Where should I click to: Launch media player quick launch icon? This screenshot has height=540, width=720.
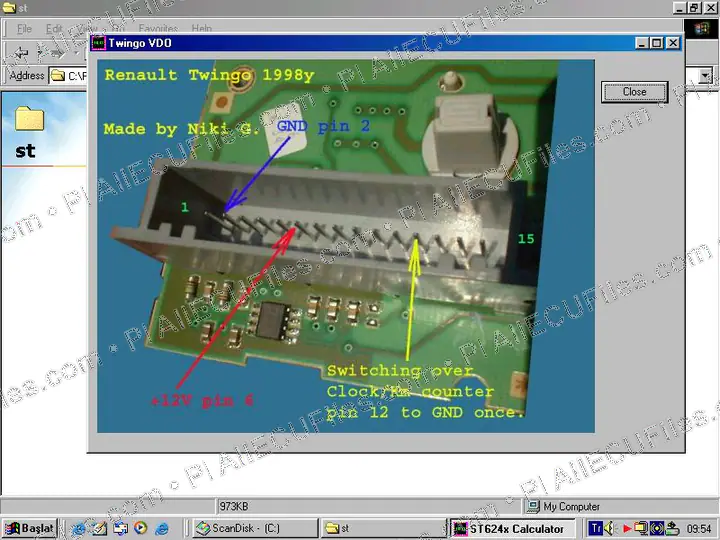click(x=141, y=529)
